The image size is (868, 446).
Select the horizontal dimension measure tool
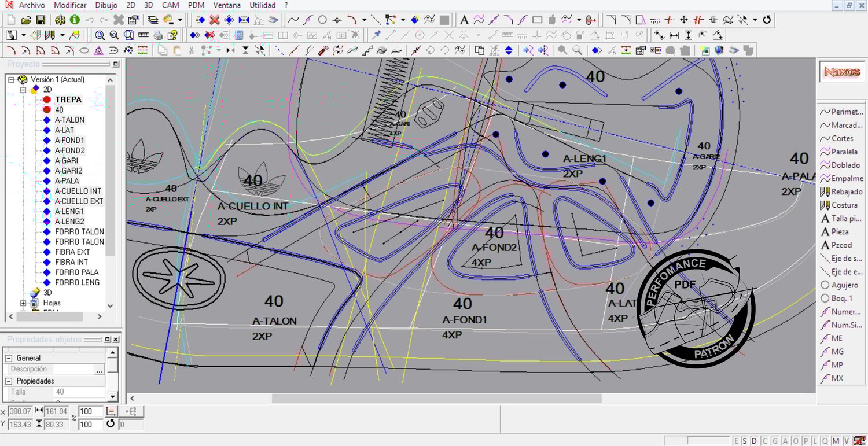(x=674, y=35)
